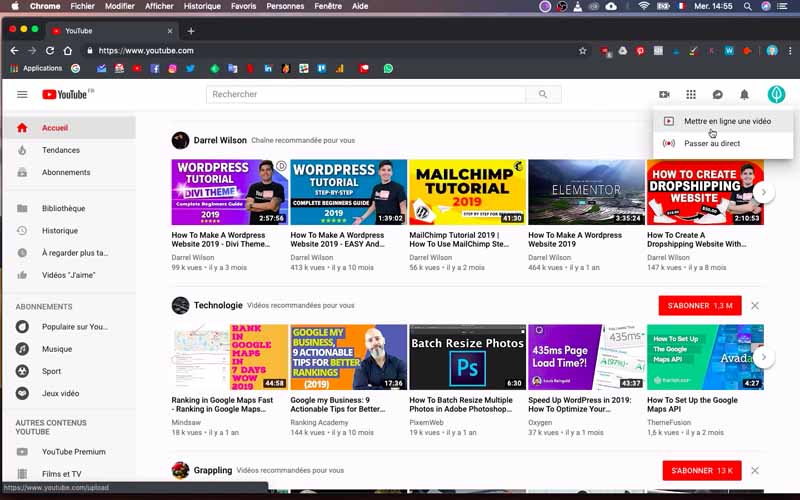Open the create video camera icon
The image size is (800, 500).
664,94
